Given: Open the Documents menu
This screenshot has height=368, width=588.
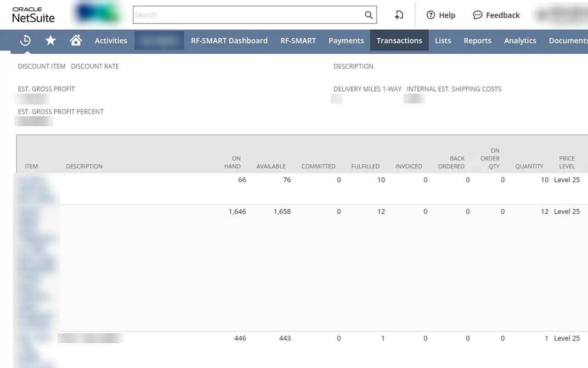Looking at the screenshot, I should 568,40.
